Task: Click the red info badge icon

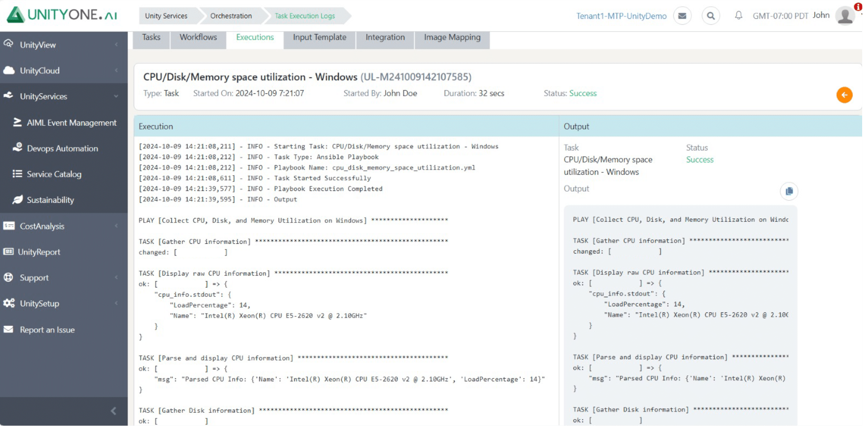Action: coord(858,7)
